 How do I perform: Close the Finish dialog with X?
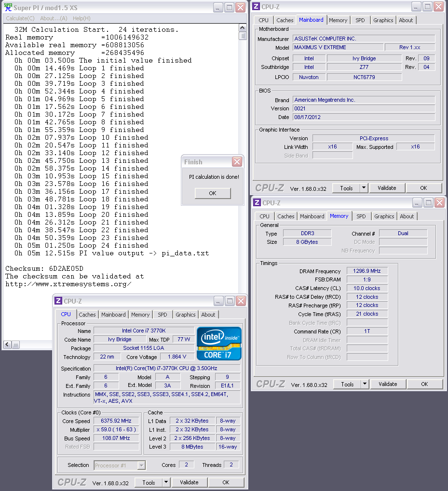click(237, 161)
